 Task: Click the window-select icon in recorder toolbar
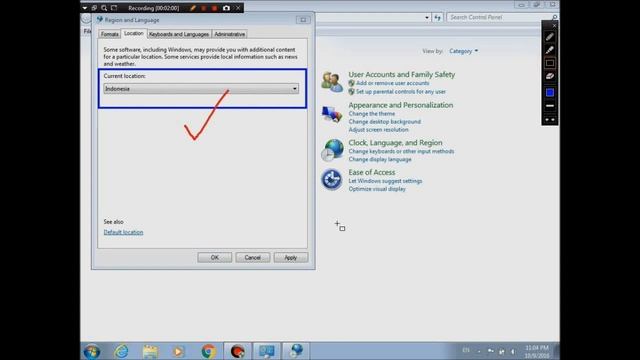(94, 8)
